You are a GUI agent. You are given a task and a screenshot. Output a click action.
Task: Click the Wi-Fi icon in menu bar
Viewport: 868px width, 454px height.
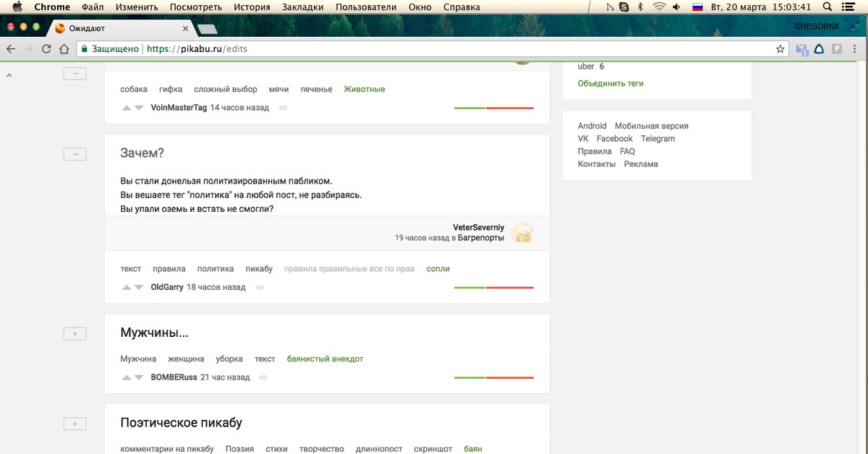coord(658,7)
